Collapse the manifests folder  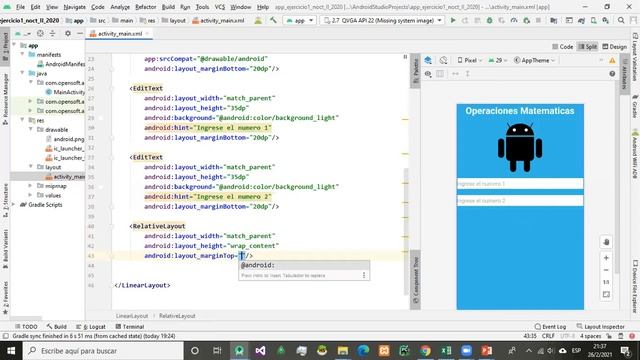(x=23, y=54)
